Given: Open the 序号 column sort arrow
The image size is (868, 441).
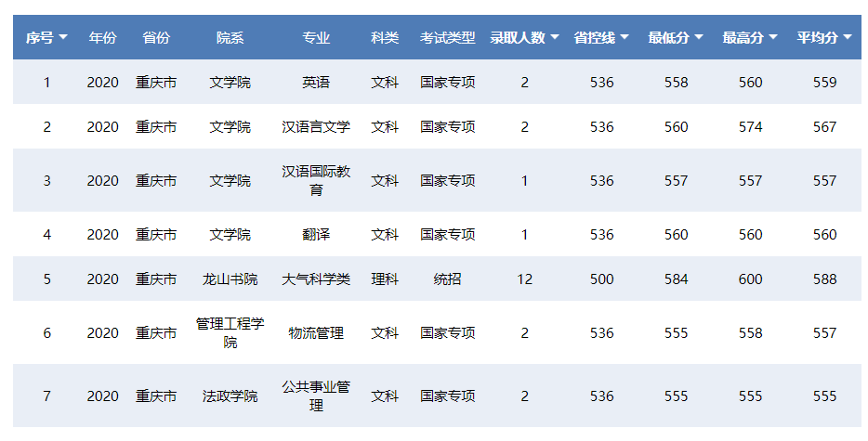Looking at the screenshot, I should [63, 38].
